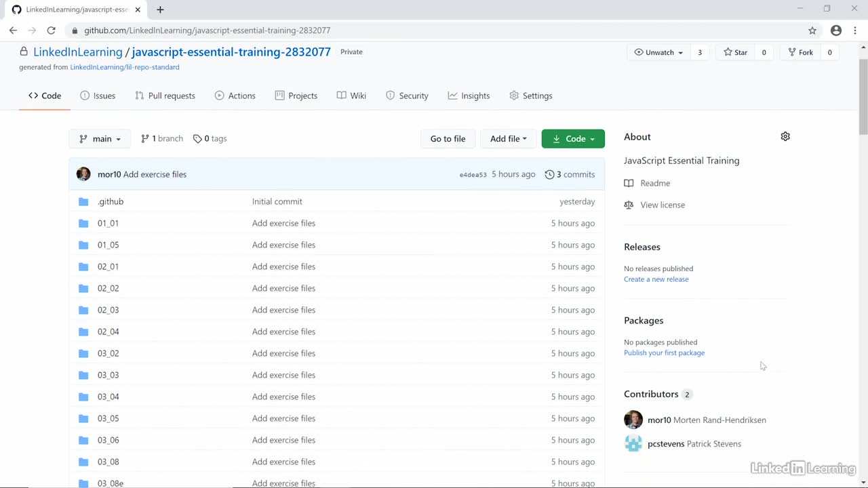Viewport: 868px width, 488px height.
Task: View the 3 commits history link
Action: (570, 174)
